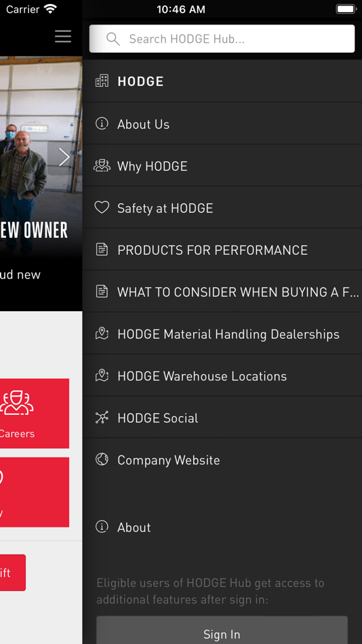
Task: Click the Company Website globe icon
Action: (x=102, y=459)
